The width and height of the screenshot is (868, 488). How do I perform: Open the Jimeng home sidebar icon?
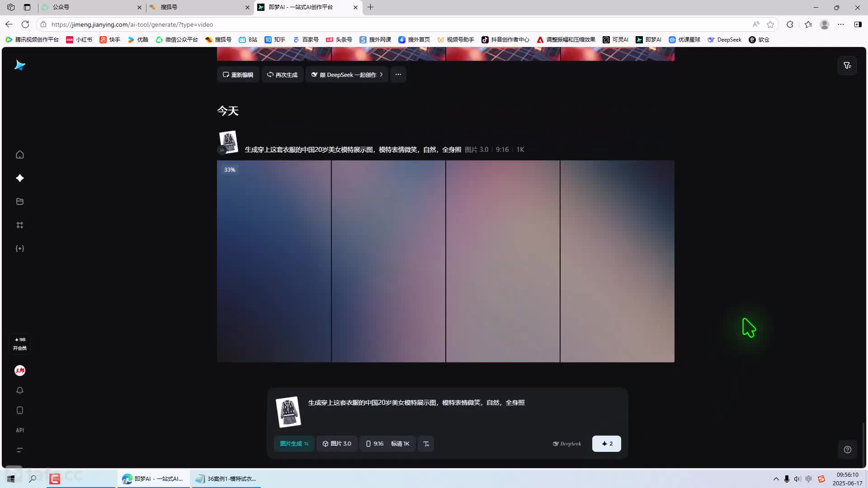click(19, 155)
